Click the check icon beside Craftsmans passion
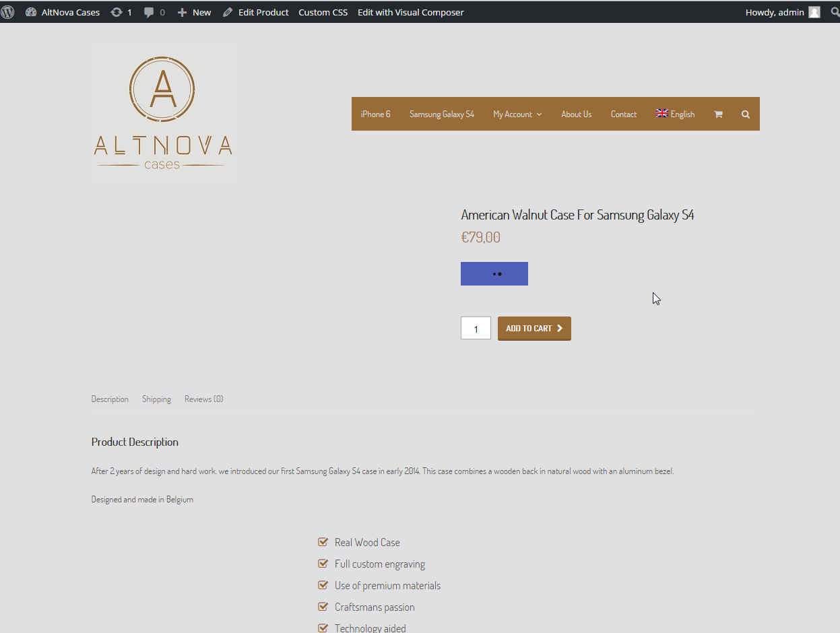 323,606
